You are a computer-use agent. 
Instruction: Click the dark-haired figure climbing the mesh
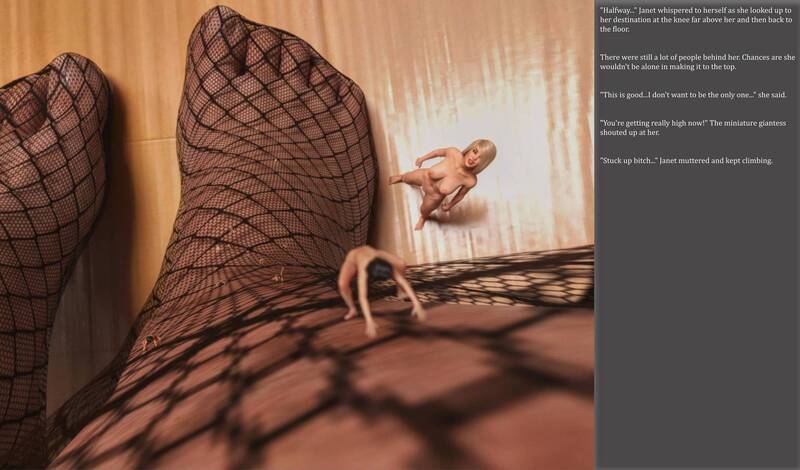coord(378,287)
